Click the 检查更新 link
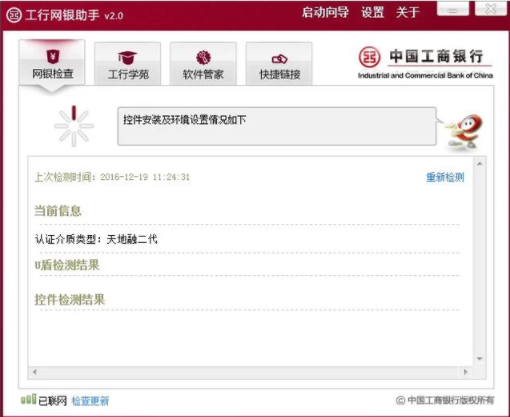The image size is (510, 417). coord(90,401)
